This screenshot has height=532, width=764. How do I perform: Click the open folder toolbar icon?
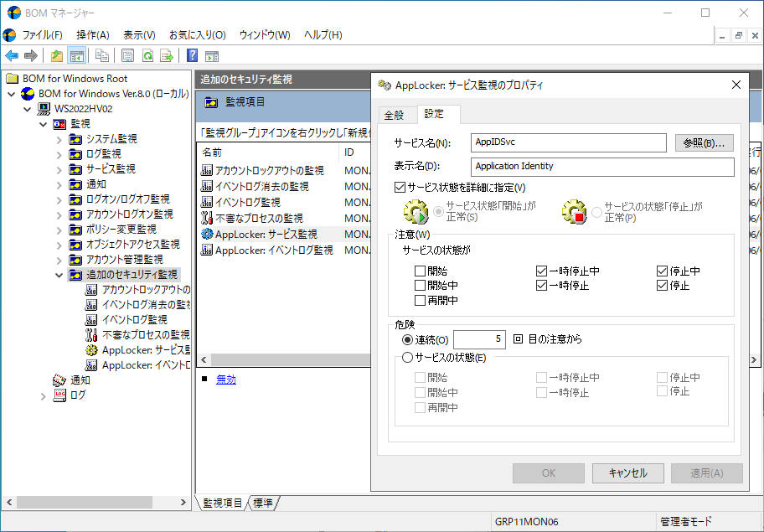click(56, 55)
